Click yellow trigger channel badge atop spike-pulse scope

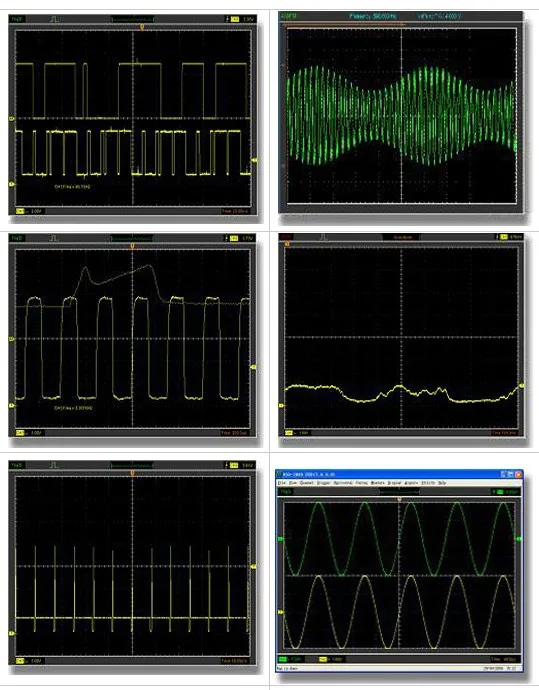point(235,465)
